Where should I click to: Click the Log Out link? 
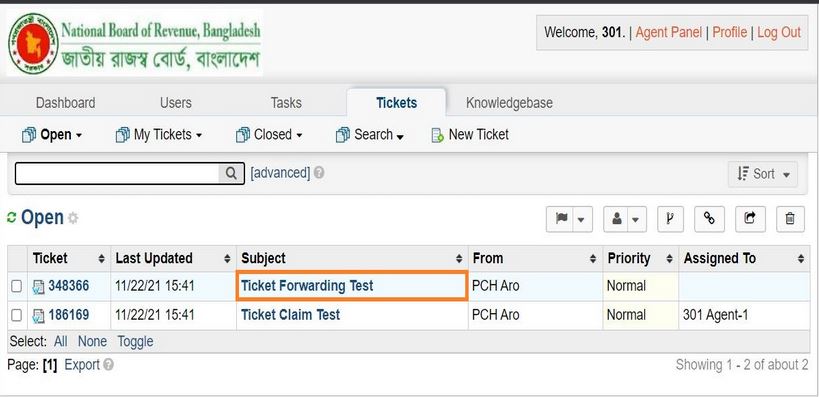coord(779,32)
